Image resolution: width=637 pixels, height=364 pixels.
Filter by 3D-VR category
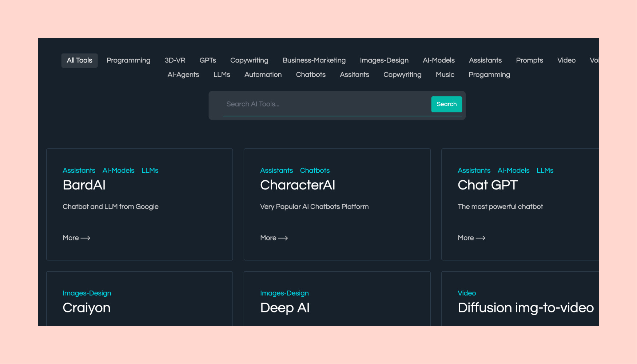point(175,60)
